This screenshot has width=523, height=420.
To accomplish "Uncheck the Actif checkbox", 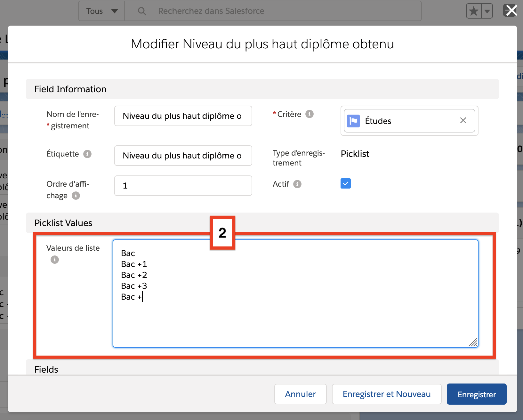I will pos(346,184).
